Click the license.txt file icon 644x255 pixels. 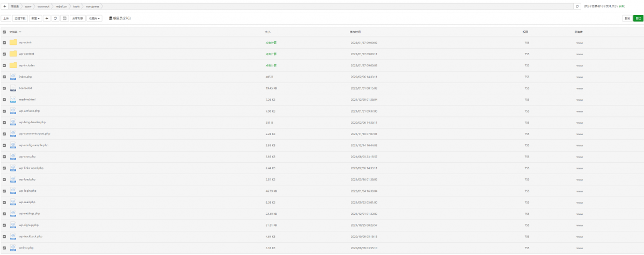[13, 88]
